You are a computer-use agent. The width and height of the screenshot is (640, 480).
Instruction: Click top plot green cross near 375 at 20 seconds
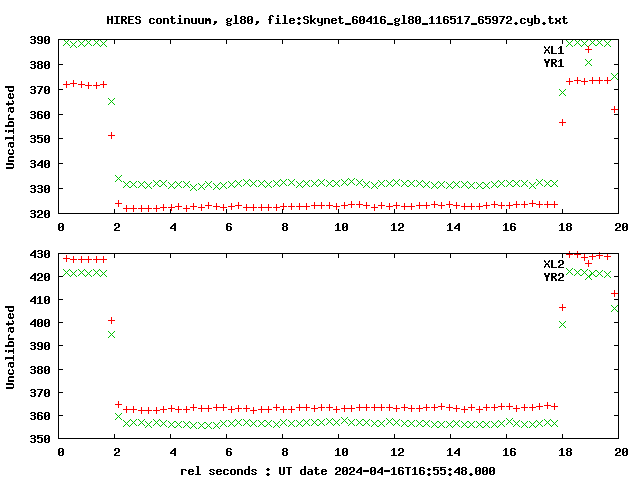(x=615, y=77)
